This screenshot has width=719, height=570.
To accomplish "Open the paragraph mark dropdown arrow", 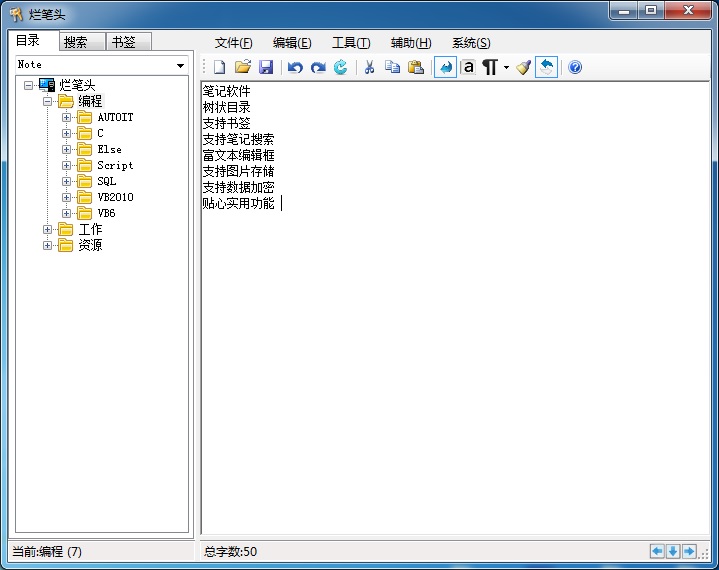I will (506, 67).
